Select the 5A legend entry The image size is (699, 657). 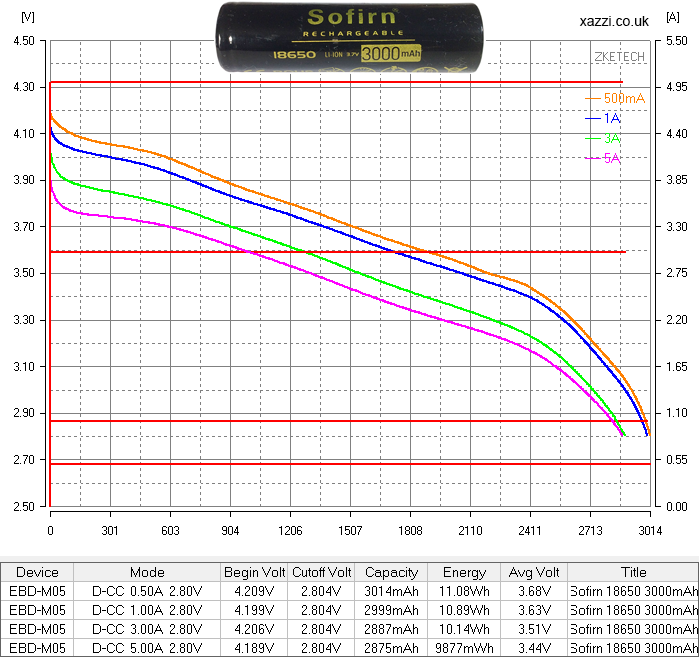(x=603, y=158)
